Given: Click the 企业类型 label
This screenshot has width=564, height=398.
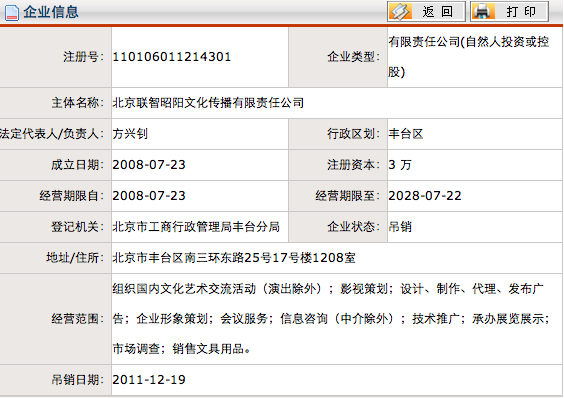Looking at the screenshot, I should tap(354, 57).
